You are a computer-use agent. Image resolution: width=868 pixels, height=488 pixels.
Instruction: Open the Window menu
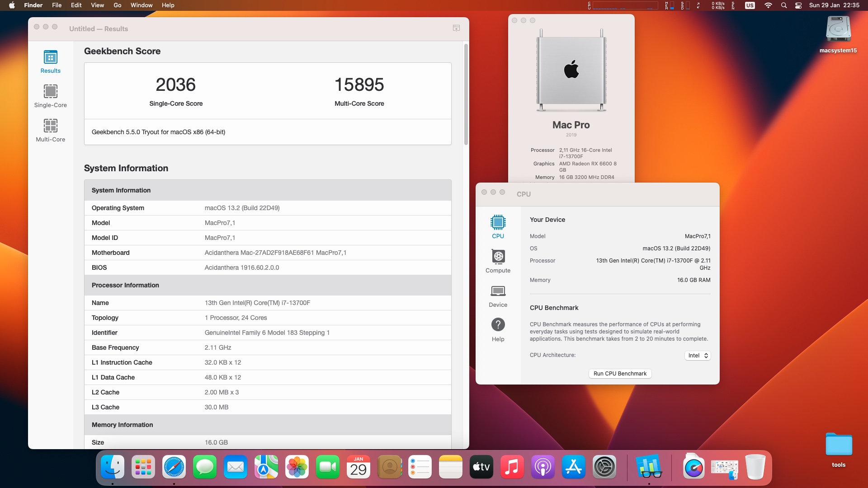click(x=142, y=5)
